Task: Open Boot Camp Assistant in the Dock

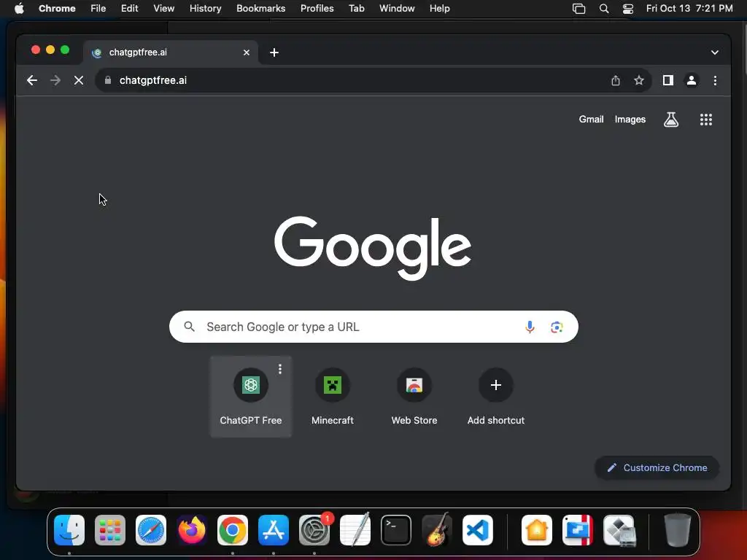Action: [619, 530]
